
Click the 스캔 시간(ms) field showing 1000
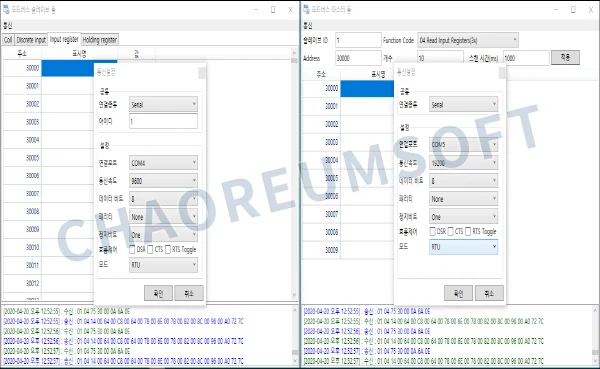click(526, 58)
